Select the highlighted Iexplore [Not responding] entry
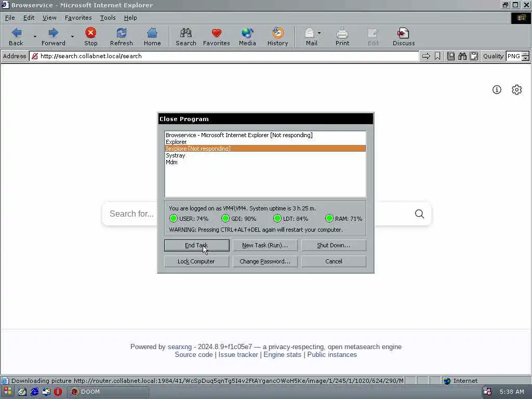The image size is (532, 399). pyautogui.click(x=265, y=149)
